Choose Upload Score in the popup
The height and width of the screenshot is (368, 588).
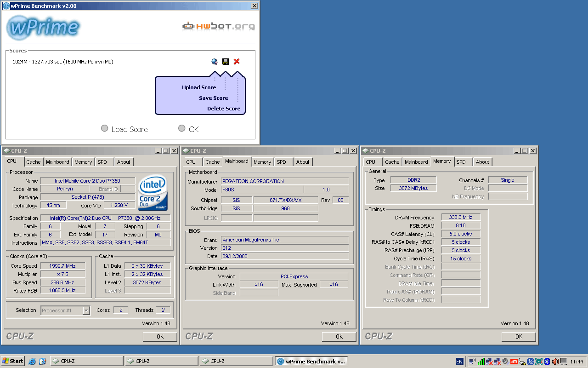(199, 87)
